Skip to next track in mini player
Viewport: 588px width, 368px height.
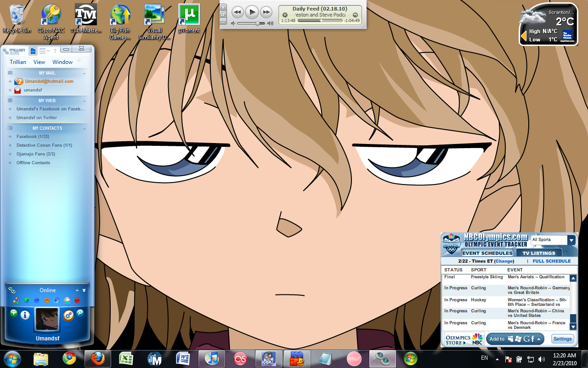pyautogui.click(x=266, y=12)
